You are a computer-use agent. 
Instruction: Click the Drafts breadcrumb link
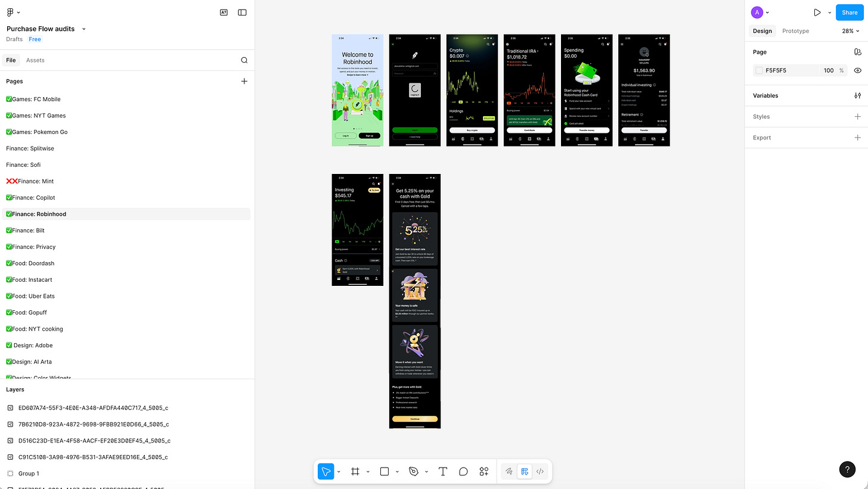coord(14,39)
